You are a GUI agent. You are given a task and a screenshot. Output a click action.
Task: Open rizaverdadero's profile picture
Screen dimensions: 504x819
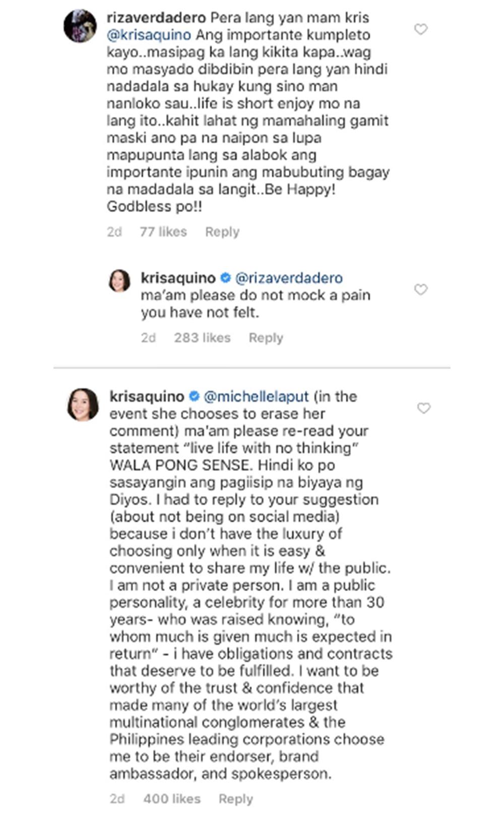(x=80, y=26)
